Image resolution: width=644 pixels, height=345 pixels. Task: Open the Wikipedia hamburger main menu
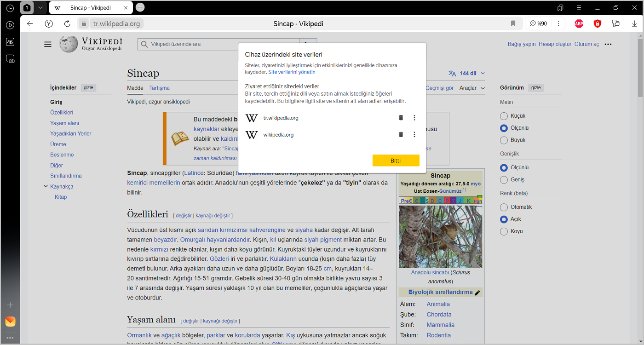tap(48, 44)
